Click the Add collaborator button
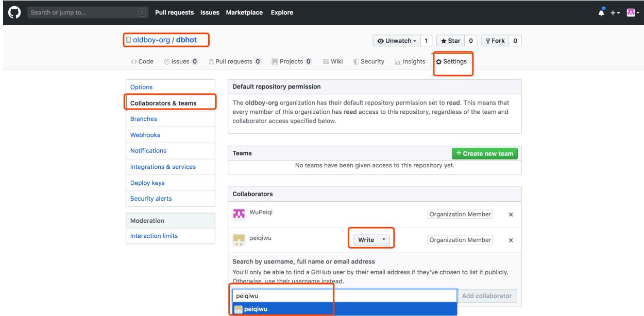This screenshot has width=644, height=316. tap(487, 295)
